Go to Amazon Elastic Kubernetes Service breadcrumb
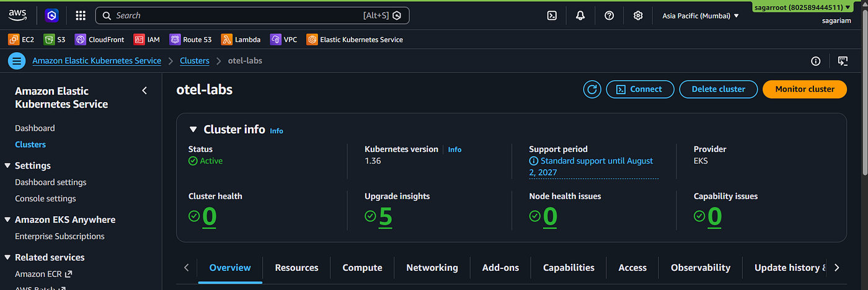868x290 pixels. pyautogui.click(x=97, y=61)
